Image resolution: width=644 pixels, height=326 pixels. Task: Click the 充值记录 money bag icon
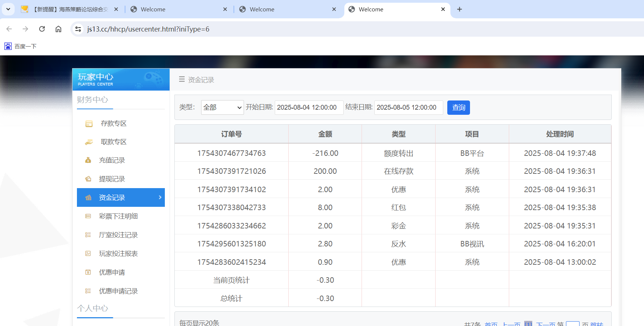(88, 160)
